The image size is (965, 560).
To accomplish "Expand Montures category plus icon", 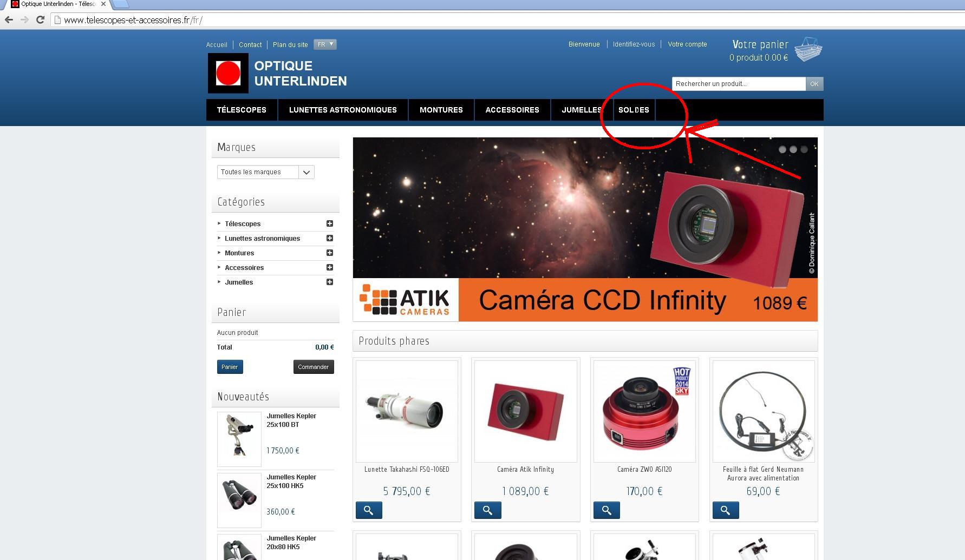I will tap(329, 253).
